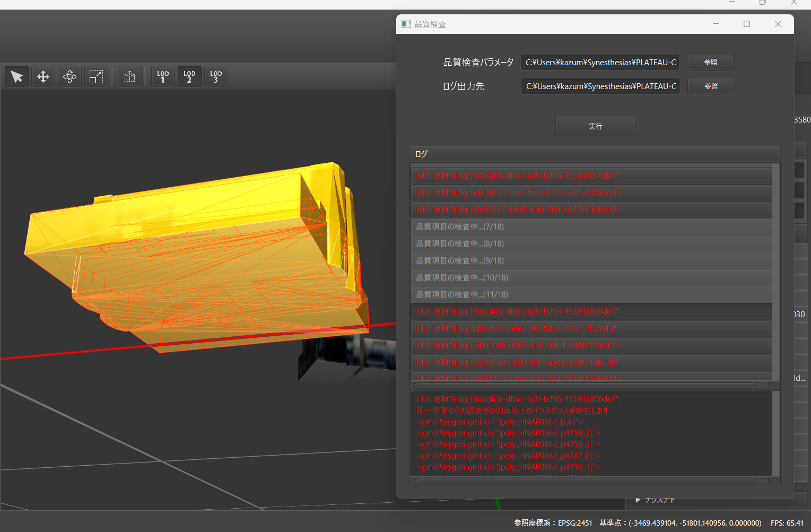Click the 品質検査 dialog title icon

coord(406,24)
